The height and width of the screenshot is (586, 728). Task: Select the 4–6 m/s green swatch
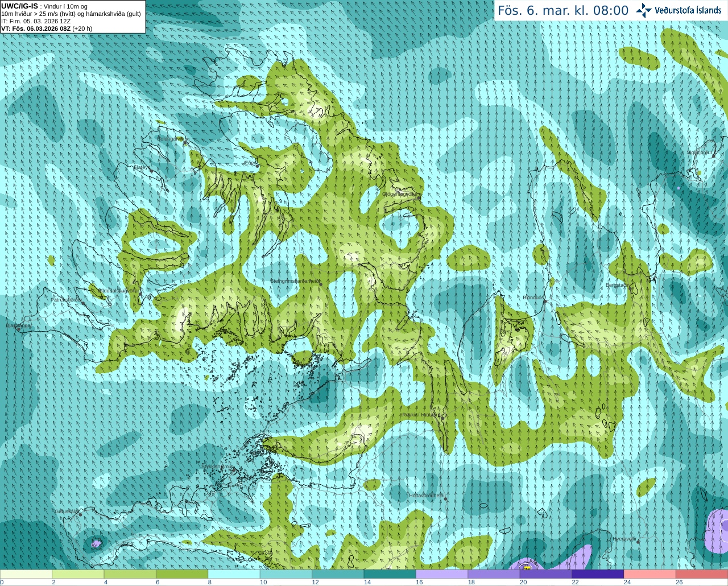(x=130, y=574)
